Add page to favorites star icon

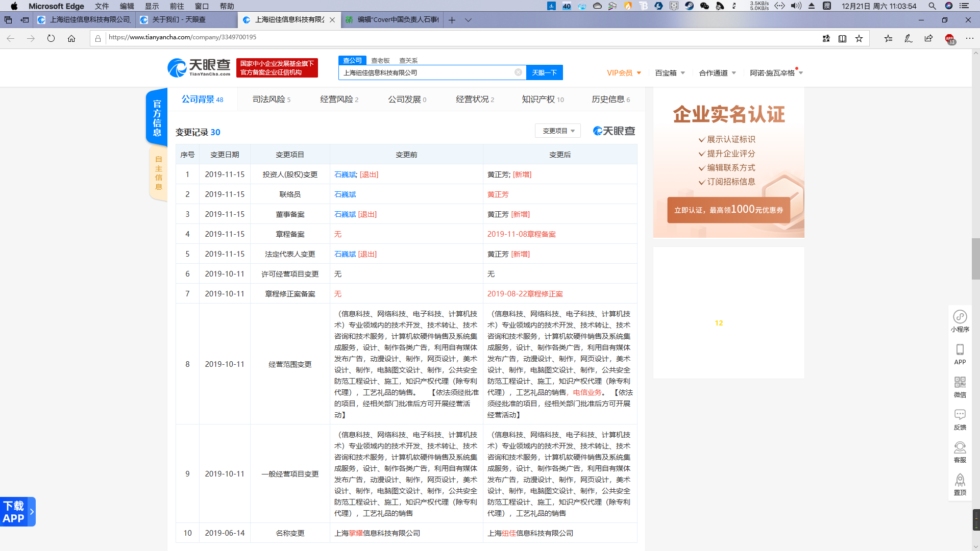[859, 38]
